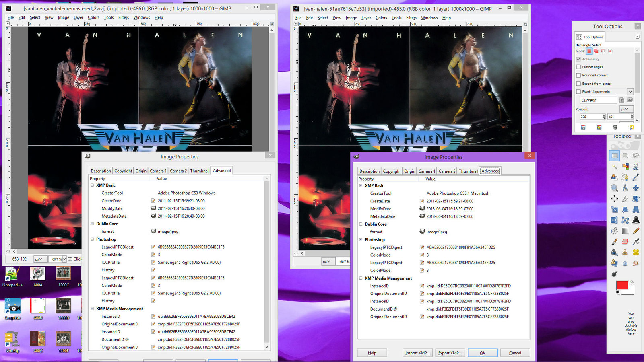Click the Export XMP... button

450,353
